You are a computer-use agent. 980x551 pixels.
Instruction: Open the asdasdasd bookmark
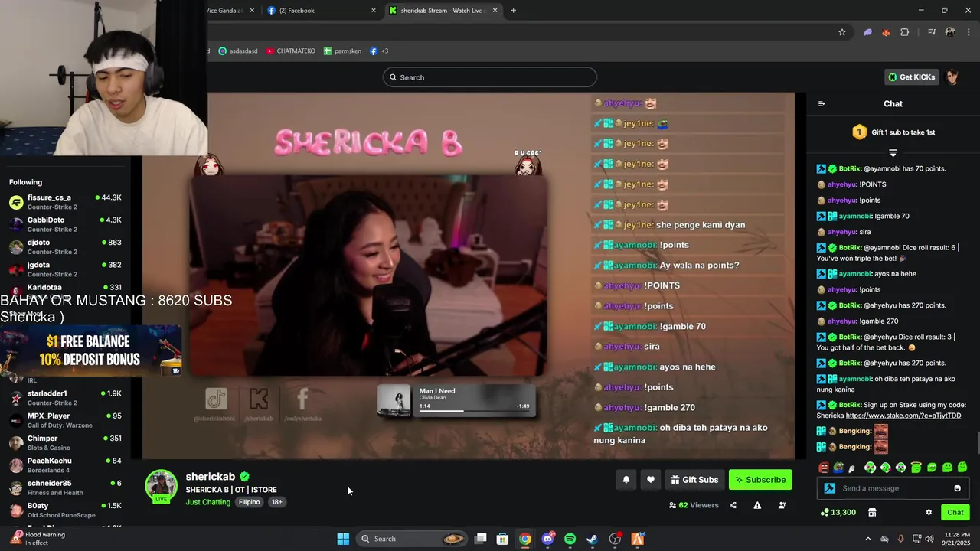pyautogui.click(x=238, y=51)
